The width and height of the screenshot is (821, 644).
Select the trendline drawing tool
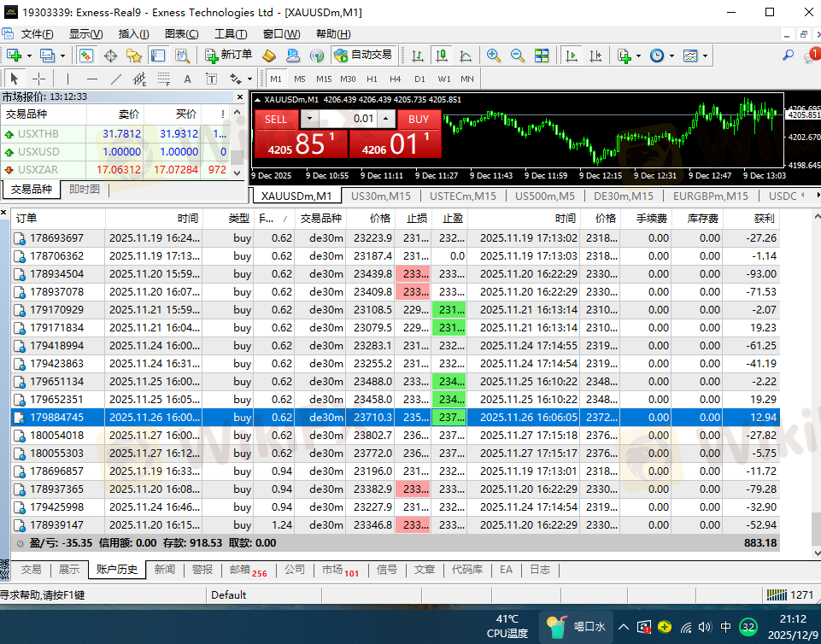point(116,79)
